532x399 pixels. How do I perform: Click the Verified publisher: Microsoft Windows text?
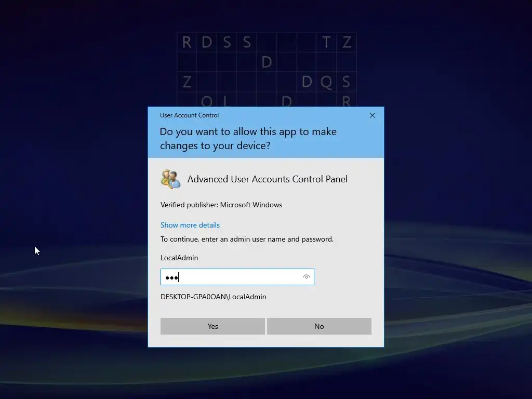click(x=221, y=205)
